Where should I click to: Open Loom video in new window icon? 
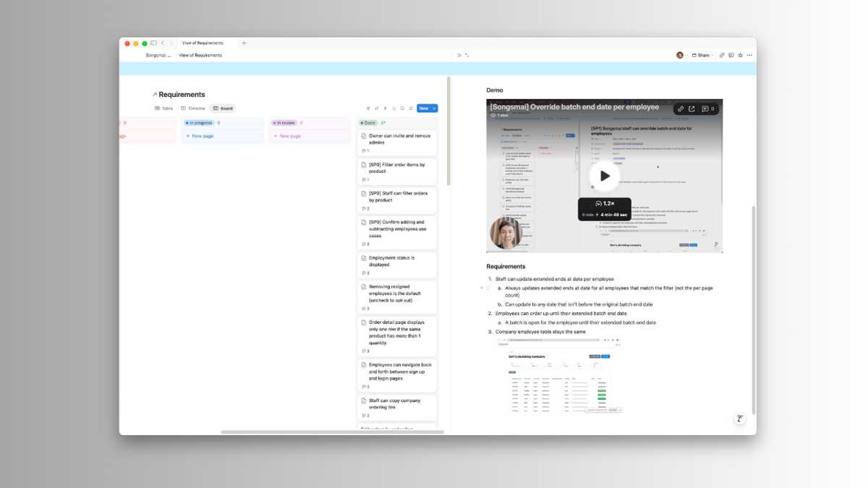click(x=692, y=109)
